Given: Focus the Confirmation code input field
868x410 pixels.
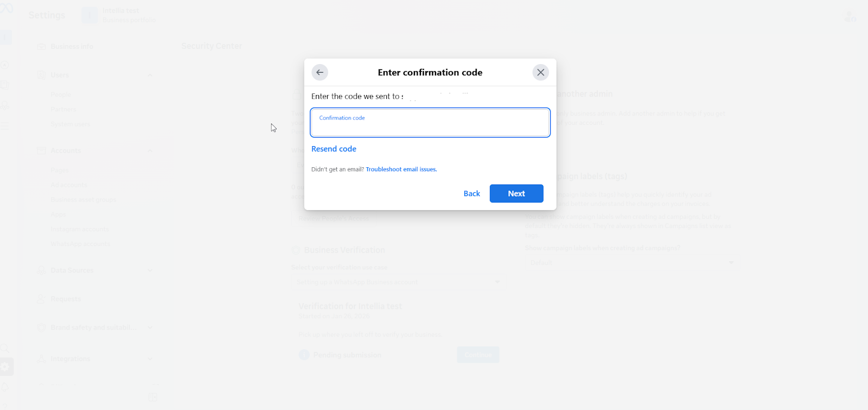Looking at the screenshot, I should tap(430, 123).
